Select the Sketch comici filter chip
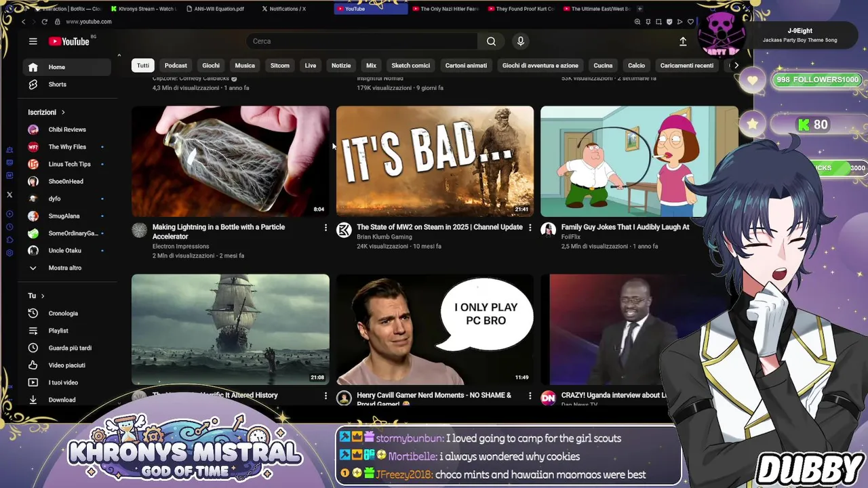The height and width of the screenshot is (488, 868). click(x=411, y=66)
